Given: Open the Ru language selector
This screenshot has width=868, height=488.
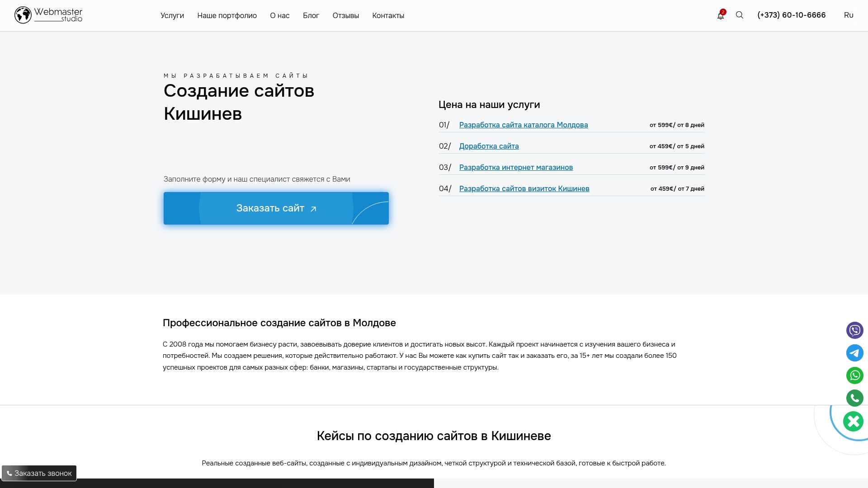Looking at the screenshot, I should (849, 15).
